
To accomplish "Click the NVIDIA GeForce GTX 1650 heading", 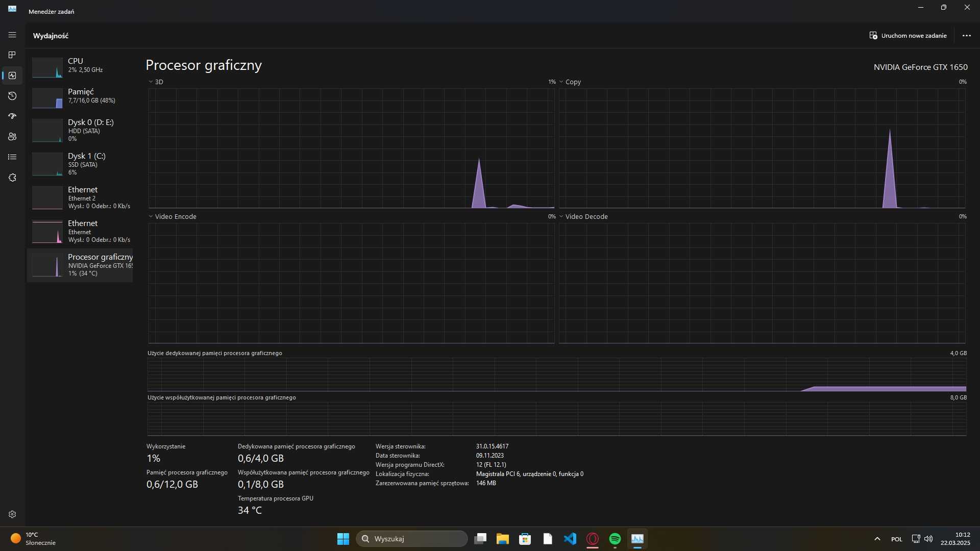I will [920, 67].
